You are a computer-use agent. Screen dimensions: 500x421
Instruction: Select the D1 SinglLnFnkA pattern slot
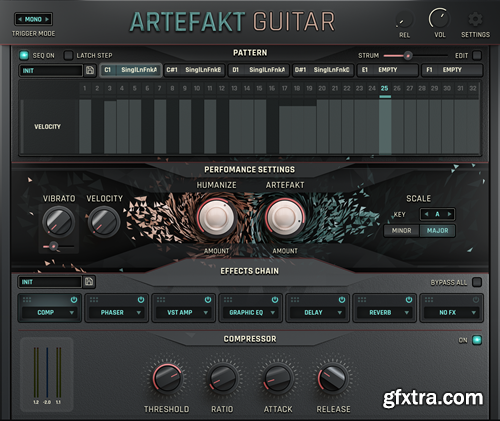[x=259, y=70]
